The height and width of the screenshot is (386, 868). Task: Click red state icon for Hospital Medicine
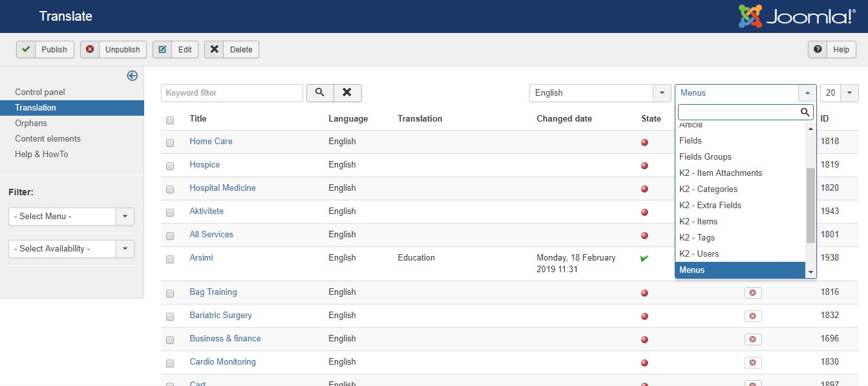[x=644, y=189]
